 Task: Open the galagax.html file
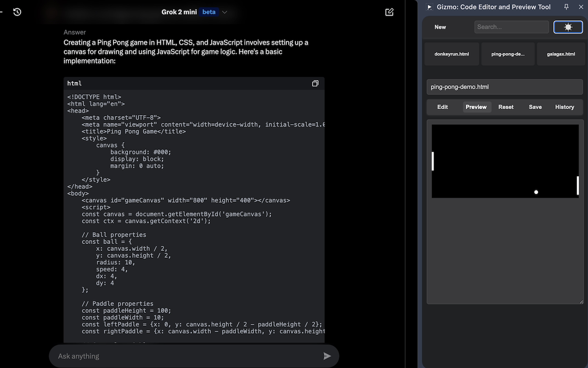(560, 54)
